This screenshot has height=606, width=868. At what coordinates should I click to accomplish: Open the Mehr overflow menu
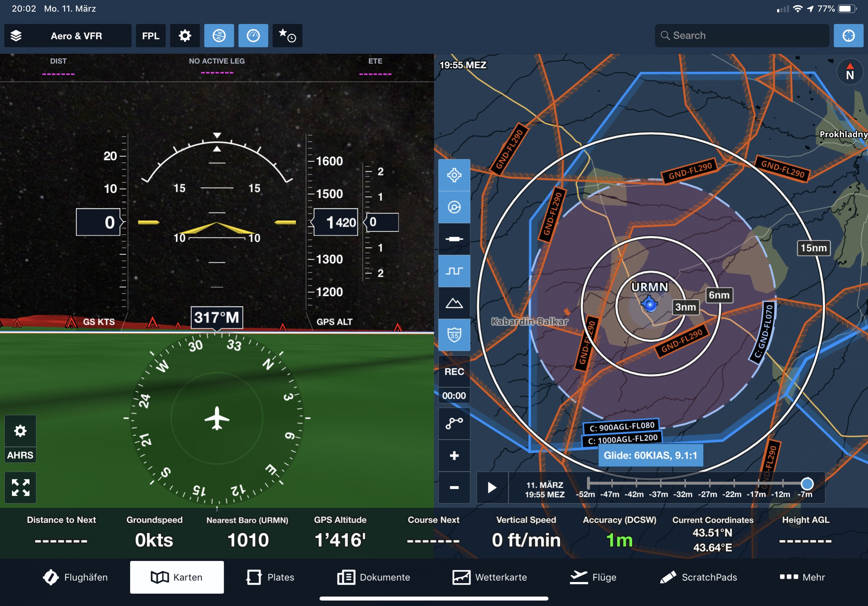(802, 577)
